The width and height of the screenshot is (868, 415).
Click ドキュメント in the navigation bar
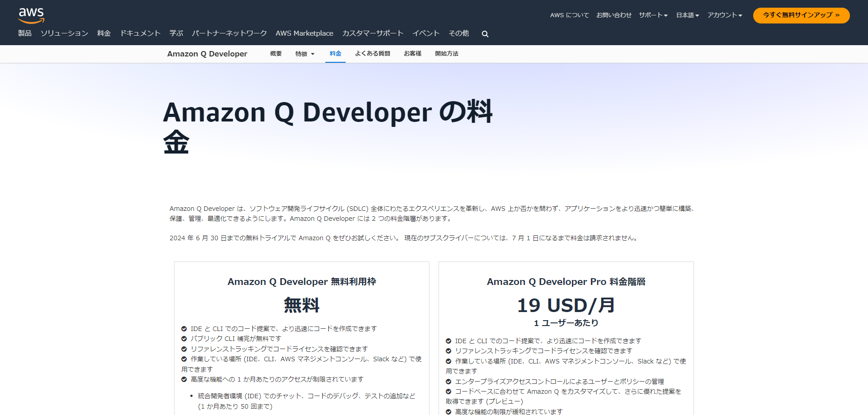point(140,33)
